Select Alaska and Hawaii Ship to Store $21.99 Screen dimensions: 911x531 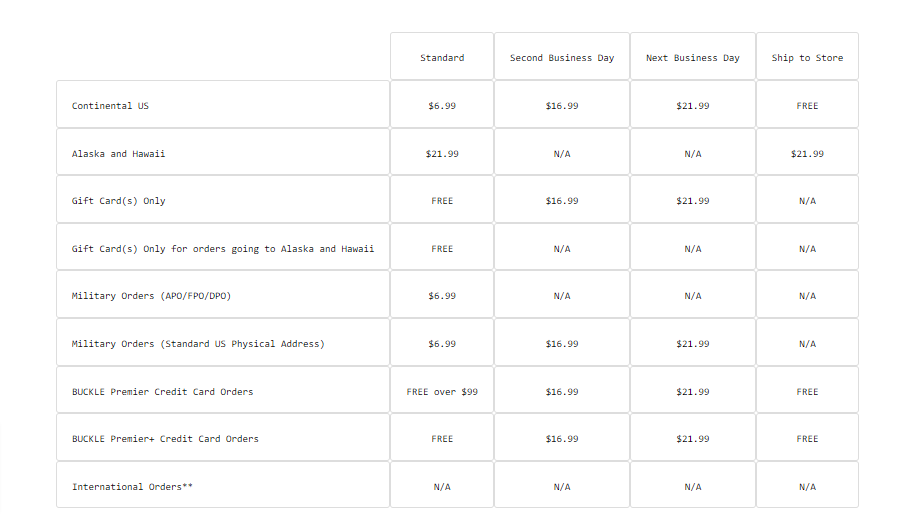click(x=807, y=153)
